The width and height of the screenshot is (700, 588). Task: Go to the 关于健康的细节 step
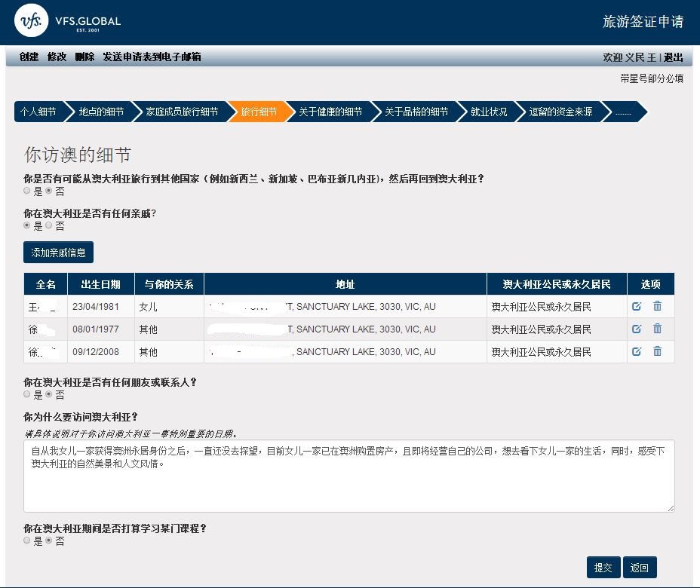coord(330,112)
